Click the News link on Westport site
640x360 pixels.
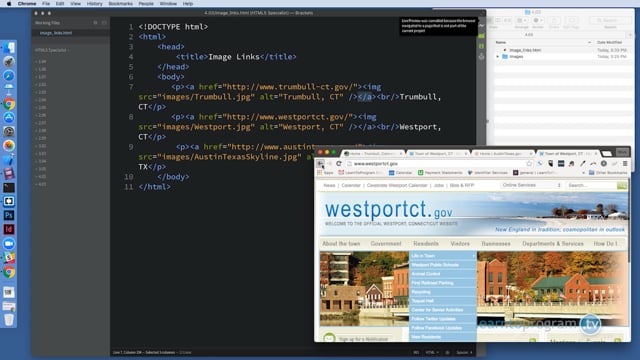(329, 185)
